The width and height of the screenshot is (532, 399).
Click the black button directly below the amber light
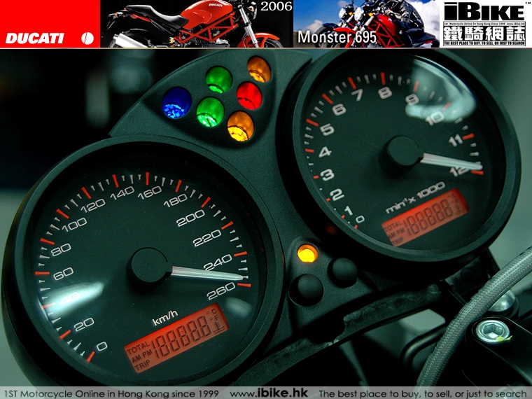pyautogui.click(x=307, y=289)
